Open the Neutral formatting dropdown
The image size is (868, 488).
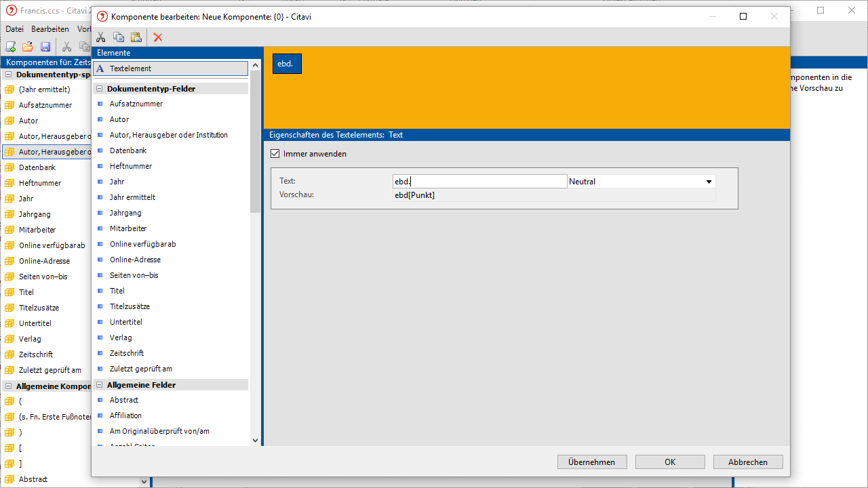(x=709, y=182)
